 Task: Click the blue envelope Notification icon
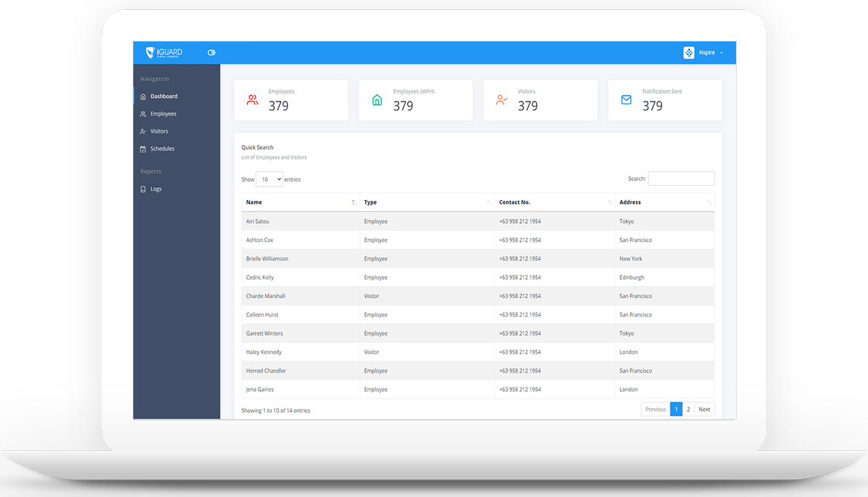pos(626,100)
